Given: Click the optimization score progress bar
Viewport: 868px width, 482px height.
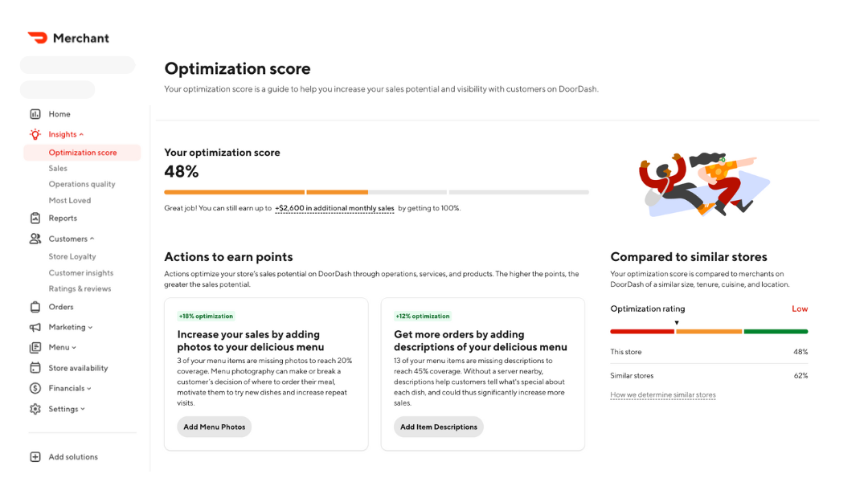Looking at the screenshot, I should (x=375, y=192).
